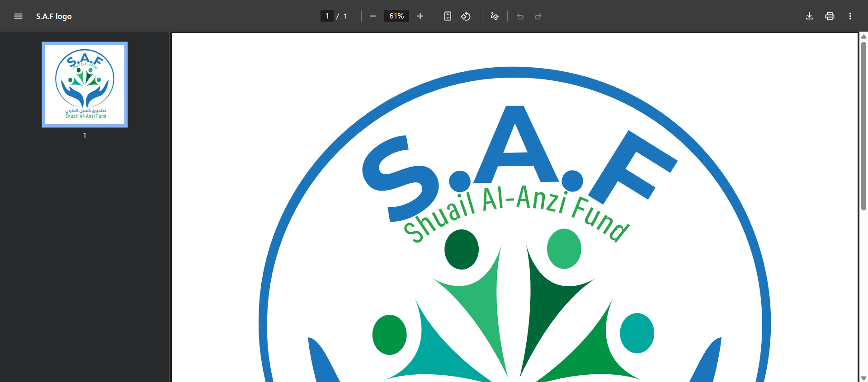Click the page label "1" below the thumbnail
Image resolution: width=868 pixels, height=382 pixels.
coord(85,135)
